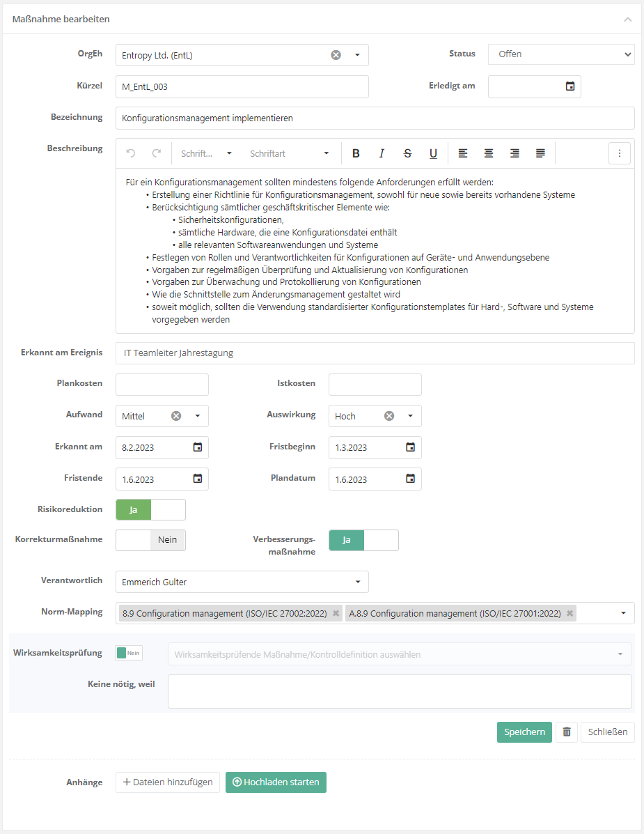
Task: Click into the Plankosten input field
Action: pos(162,385)
